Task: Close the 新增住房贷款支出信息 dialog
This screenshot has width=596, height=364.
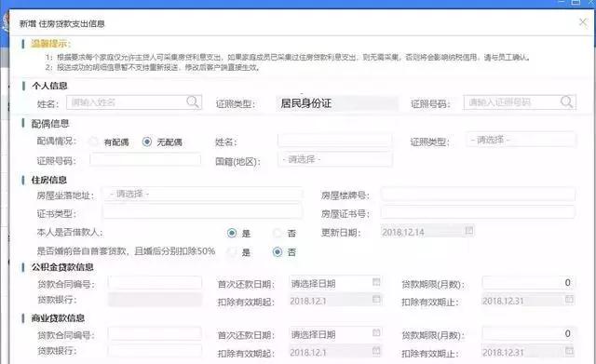Action: (x=583, y=22)
